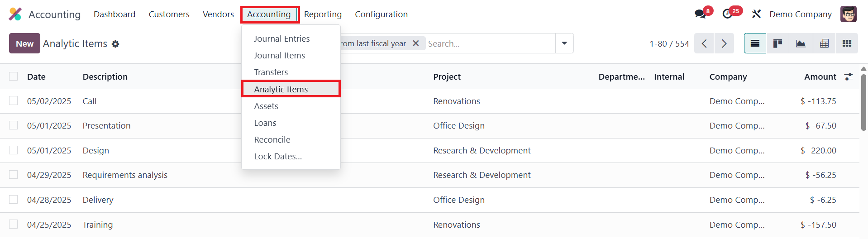868x239 pixels.
Task: Switch to graph view
Action: pos(801,43)
